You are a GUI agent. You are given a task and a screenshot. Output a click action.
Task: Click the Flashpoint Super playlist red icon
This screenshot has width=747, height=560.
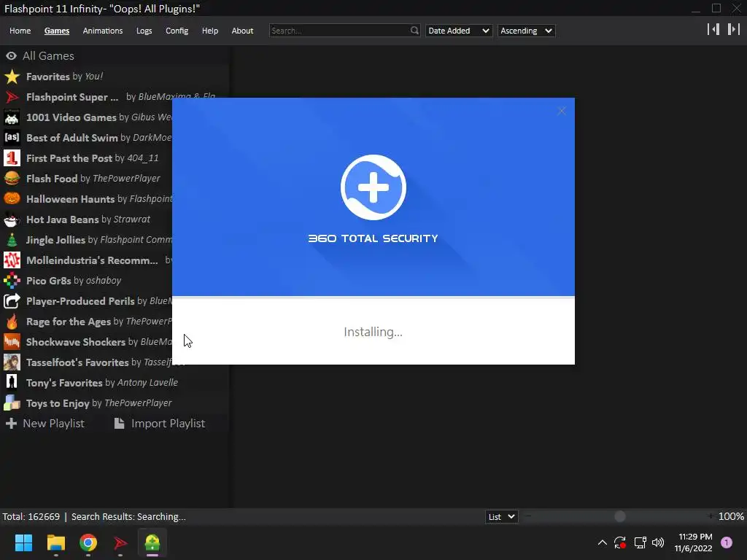[x=12, y=97]
